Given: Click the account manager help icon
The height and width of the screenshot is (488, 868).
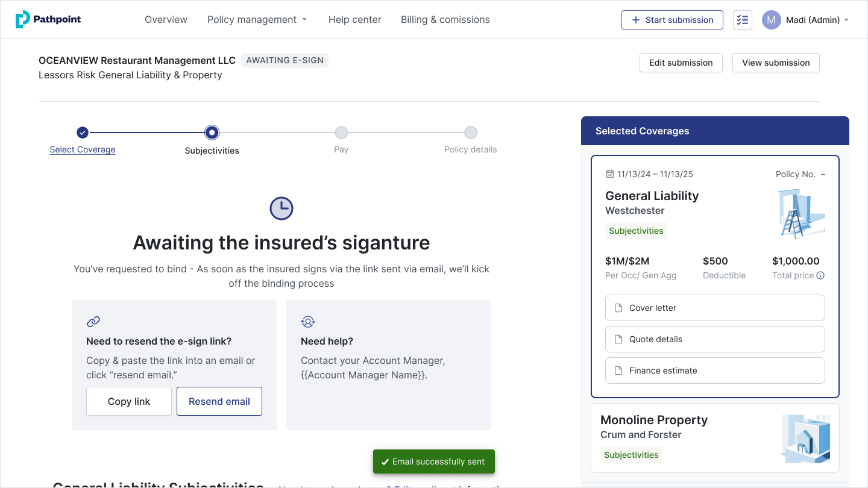Looking at the screenshot, I should click(308, 322).
